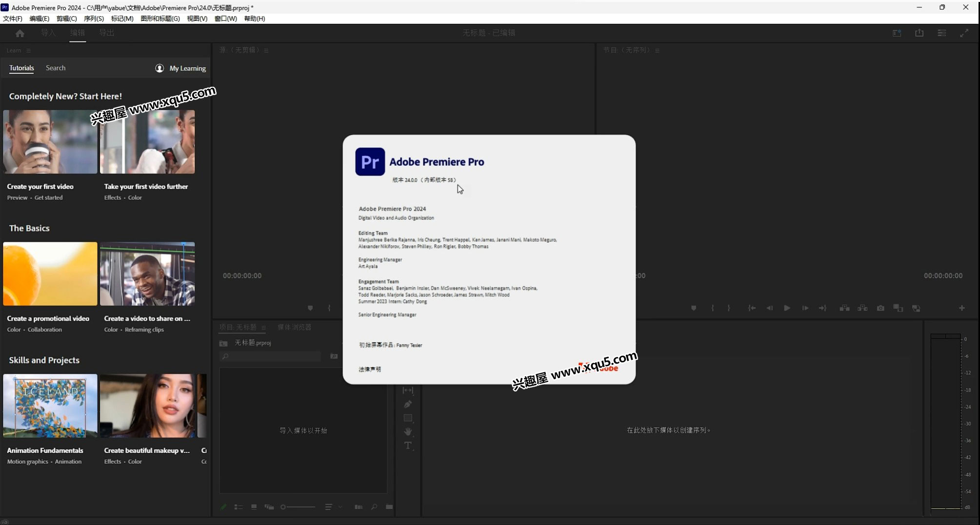Maximize video output with the fullscreen arrows icon
This screenshot has width=980, height=525.
tap(964, 33)
